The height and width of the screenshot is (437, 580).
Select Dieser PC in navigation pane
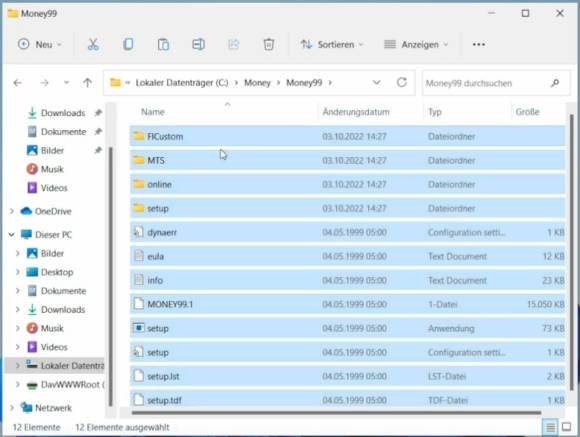53,235
